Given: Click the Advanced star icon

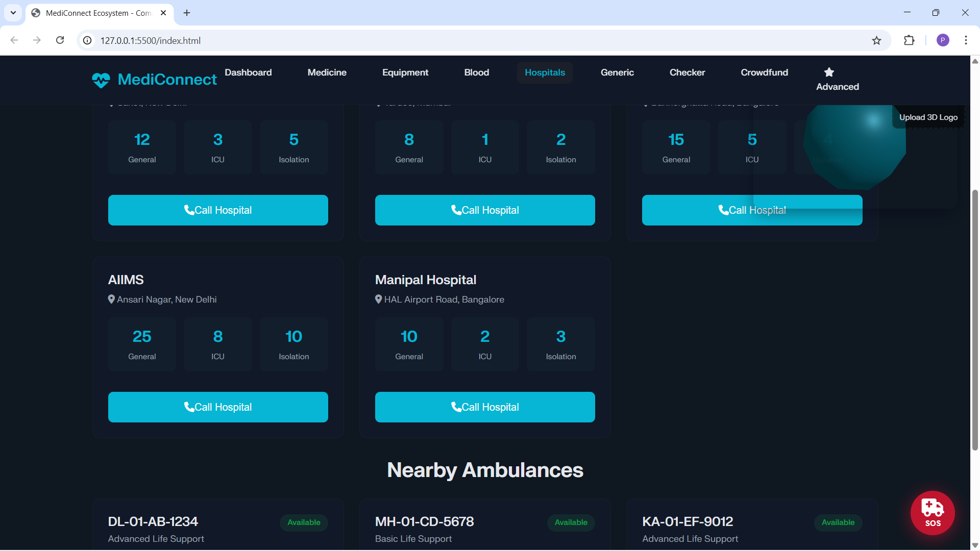Looking at the screenshot, I should (829, 72).
